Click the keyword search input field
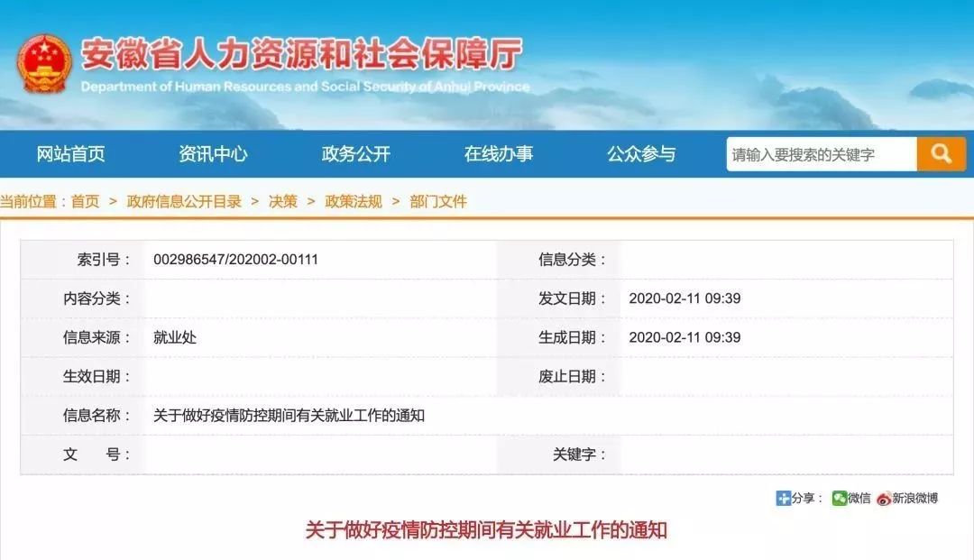974x560 pixels. pyautogui.click(x=816, y=154)
